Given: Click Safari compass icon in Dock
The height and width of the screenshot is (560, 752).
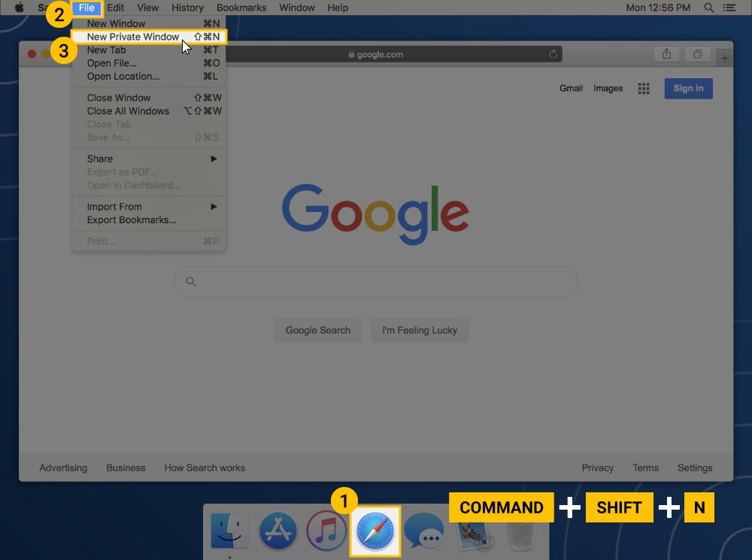Looking at the screenshot, I should pyautogui.click(x=375, y=531).
